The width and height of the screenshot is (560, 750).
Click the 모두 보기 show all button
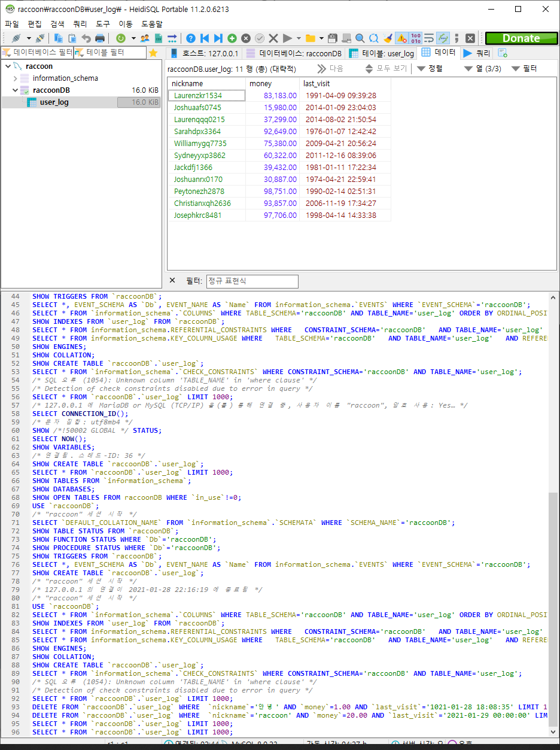tap(386, 69)
